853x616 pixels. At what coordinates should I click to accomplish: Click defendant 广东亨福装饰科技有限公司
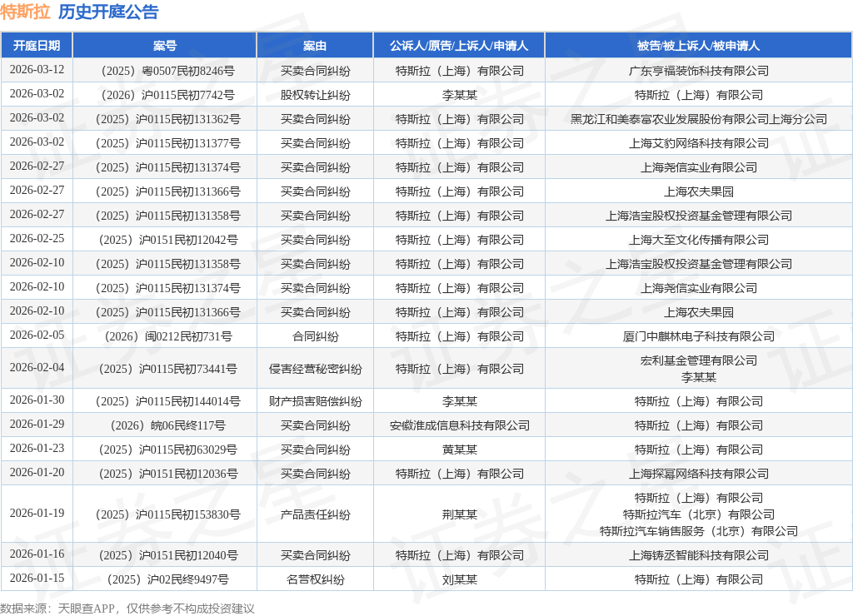pyautogui.click(x=699, y=72)
